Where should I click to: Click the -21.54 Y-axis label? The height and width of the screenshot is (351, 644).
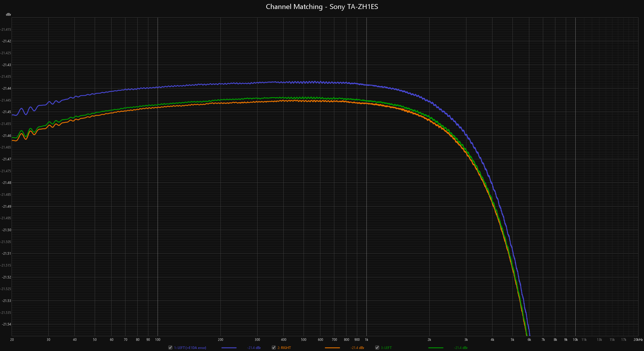tap(6, 324)
